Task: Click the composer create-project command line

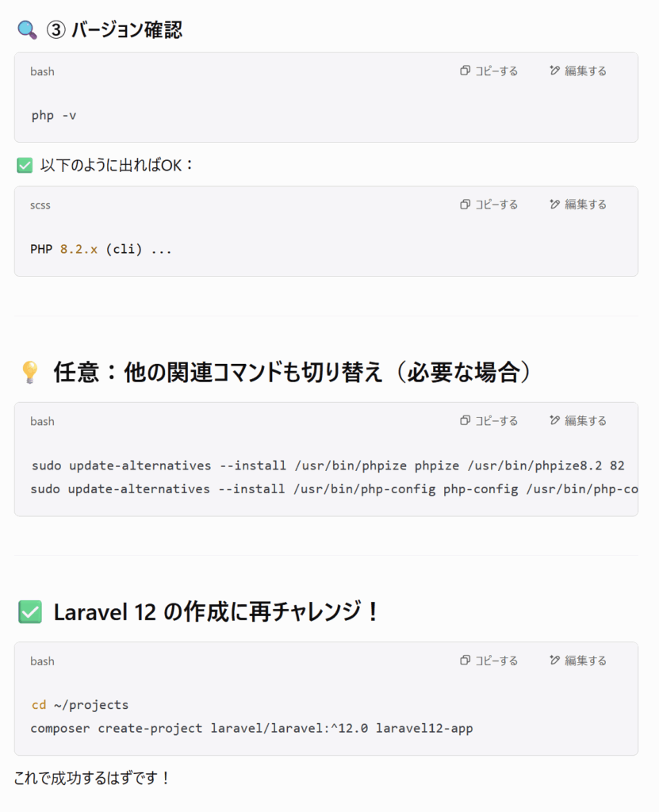Action: click(251, 728)
